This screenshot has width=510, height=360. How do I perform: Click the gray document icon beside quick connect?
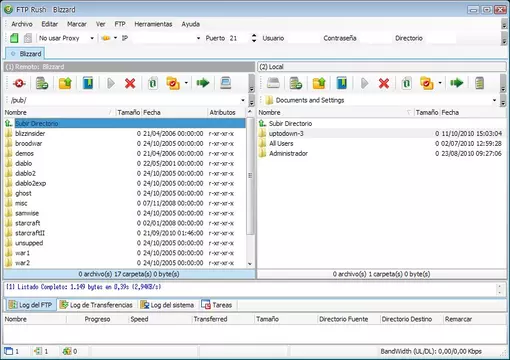(x=28, y=38)
